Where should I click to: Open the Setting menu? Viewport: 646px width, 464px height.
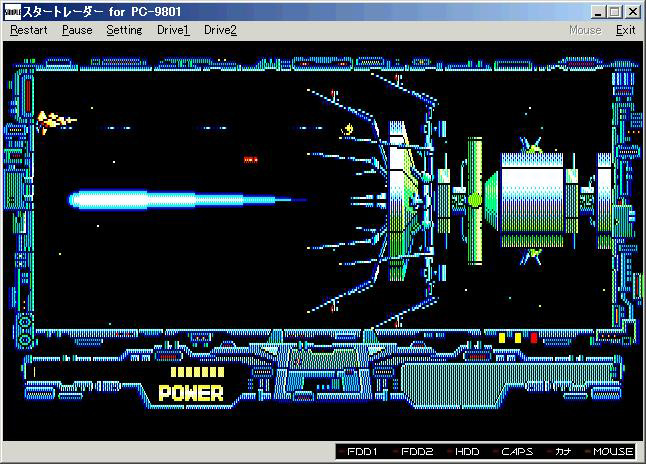tap(124, 30)
